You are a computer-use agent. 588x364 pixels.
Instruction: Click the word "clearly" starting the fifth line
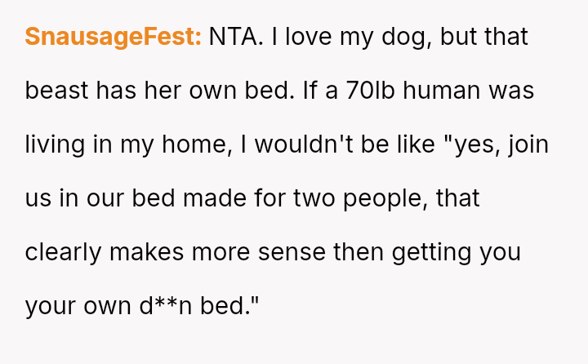pyautogui.click(x=64, y=252)
